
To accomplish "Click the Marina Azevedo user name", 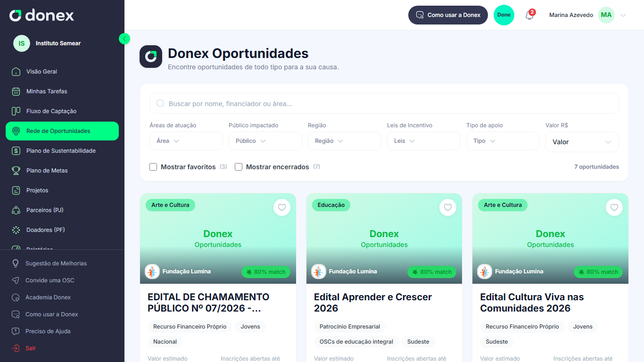I will pyautogui.click(x=571, y=15).
